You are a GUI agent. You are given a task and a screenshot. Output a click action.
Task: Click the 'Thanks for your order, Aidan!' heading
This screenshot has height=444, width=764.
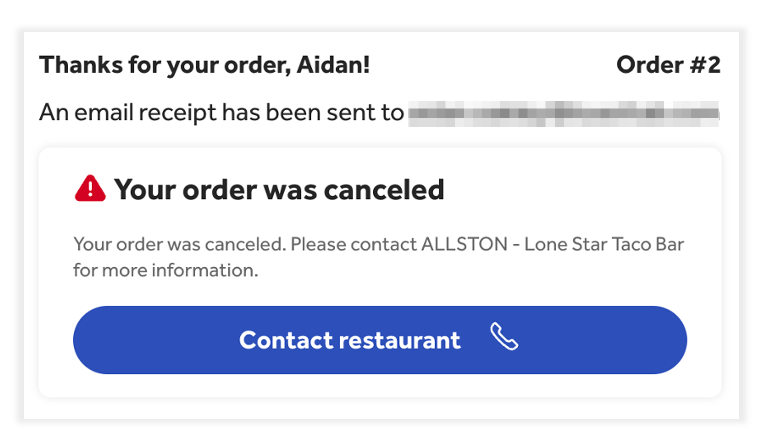(x=204, y=66)
